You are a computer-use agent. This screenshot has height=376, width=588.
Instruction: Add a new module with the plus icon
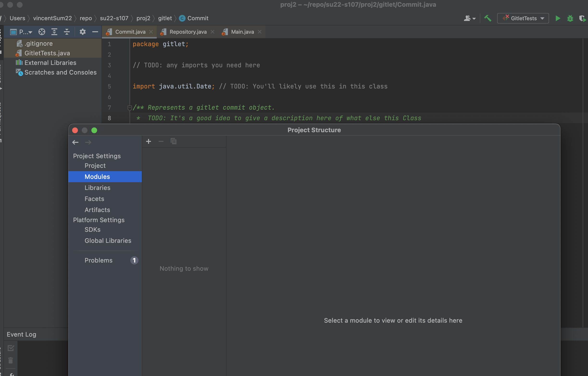tap(149, 141)
